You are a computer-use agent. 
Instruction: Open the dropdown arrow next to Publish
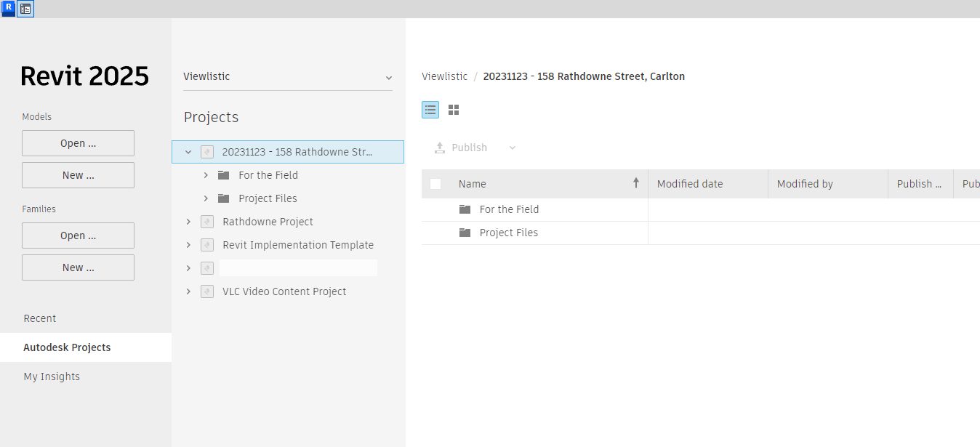(x=513, y=148)
